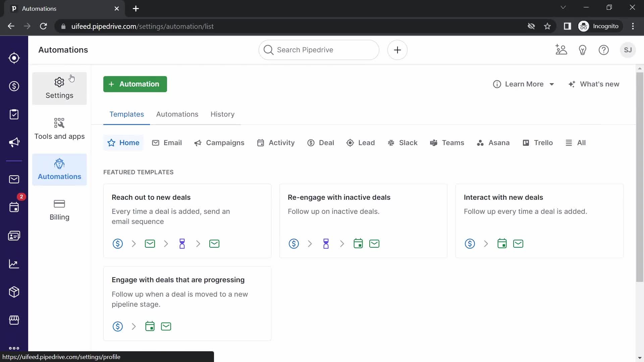Click the page vertical scrollbar

[x=640, y=178]
